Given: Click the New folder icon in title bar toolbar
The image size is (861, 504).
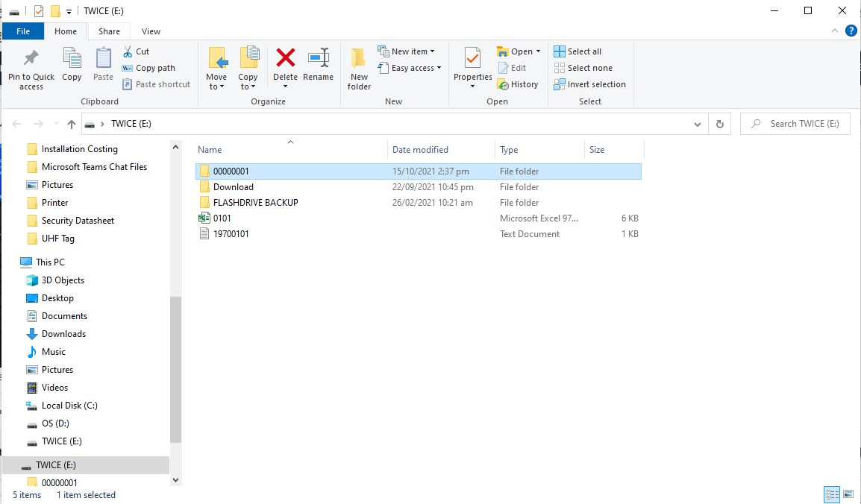Looking at the screenshot, I should coord(55,11).
